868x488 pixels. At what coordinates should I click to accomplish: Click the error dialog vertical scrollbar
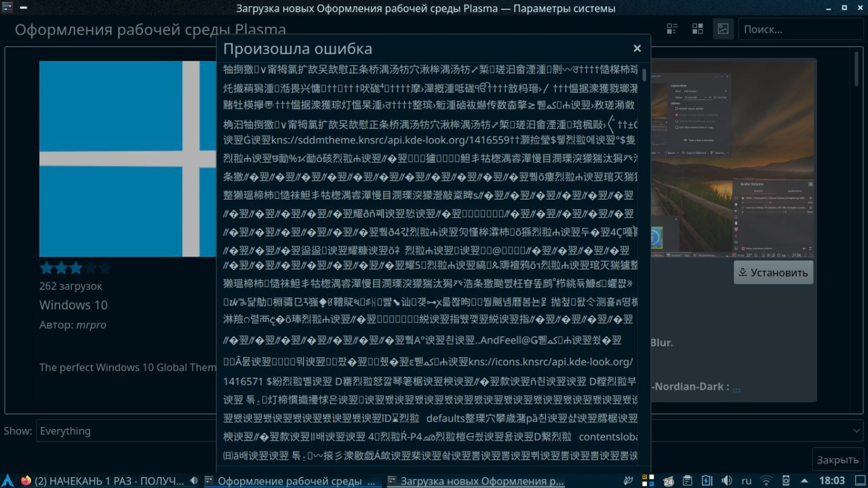coord(644,75)
